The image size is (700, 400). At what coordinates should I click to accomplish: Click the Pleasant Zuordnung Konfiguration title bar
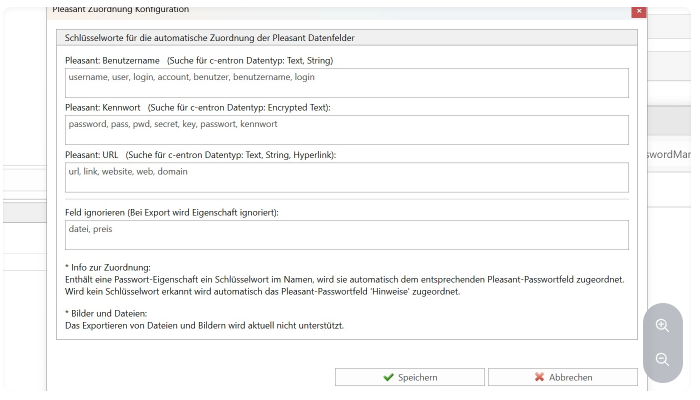300,10
